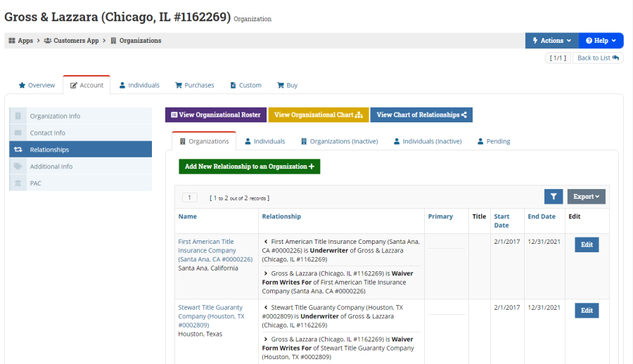Click the shopping cart icon on Purchases tab
Image resolution: width=633 pixels, height=364 pixels.
(x=178, y=85)
